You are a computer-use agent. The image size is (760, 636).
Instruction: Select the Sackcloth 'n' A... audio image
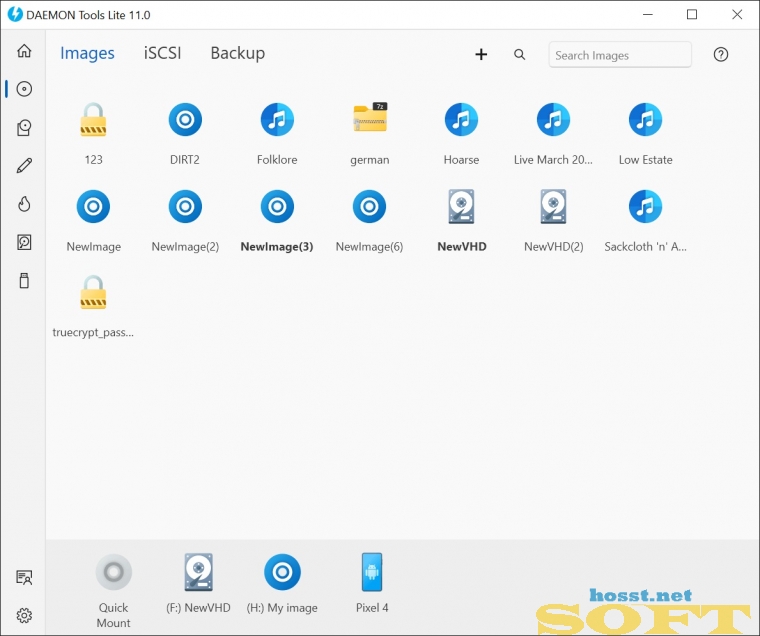(x=645, y=207)
